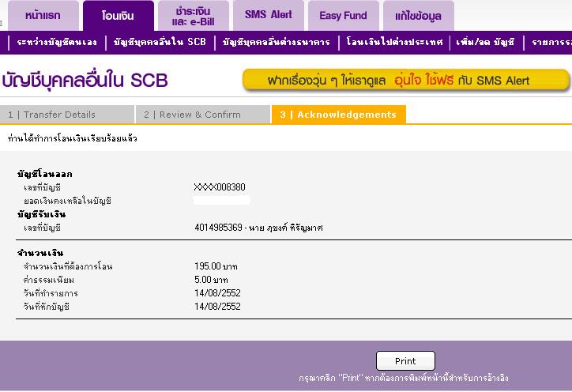Select step 1 Transfer Details
This screenshot has width=572, height=392.
point(67,115)
